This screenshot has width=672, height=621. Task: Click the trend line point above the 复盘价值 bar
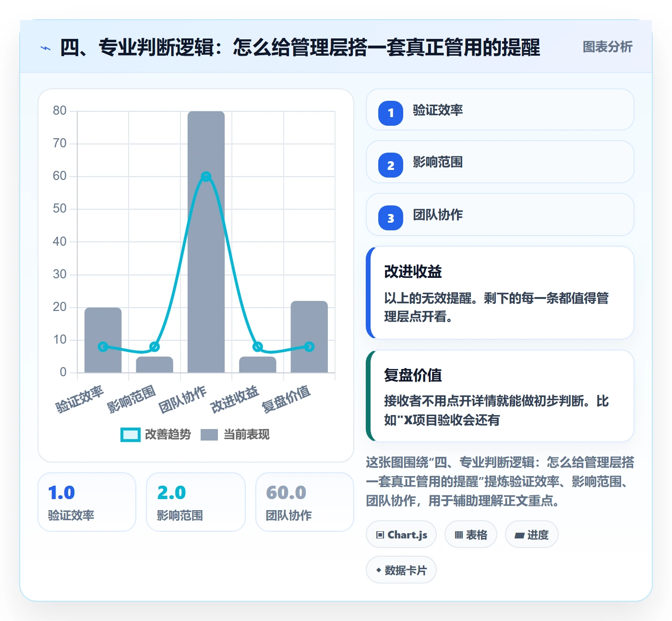tap(309, 346)
